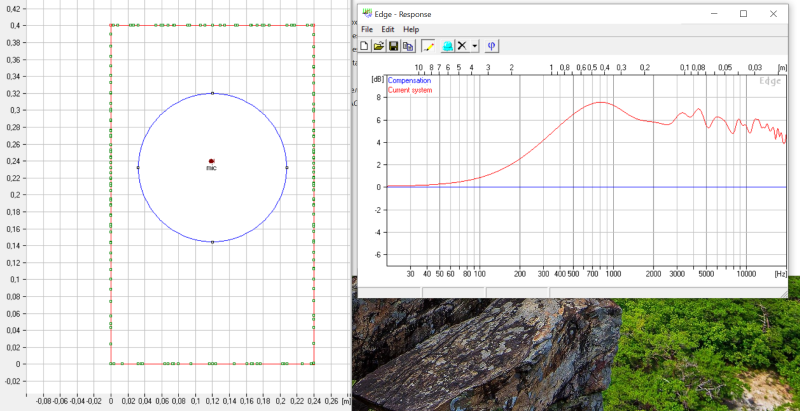Open the Help menu
This screenshot has height=411, width=800.
point(411,30)
